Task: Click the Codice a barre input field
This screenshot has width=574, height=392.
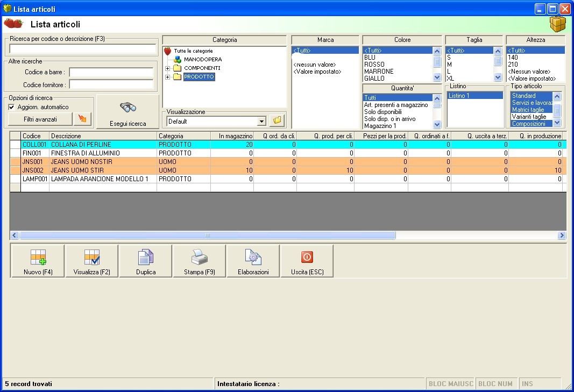Action: [x=112, y=72]
